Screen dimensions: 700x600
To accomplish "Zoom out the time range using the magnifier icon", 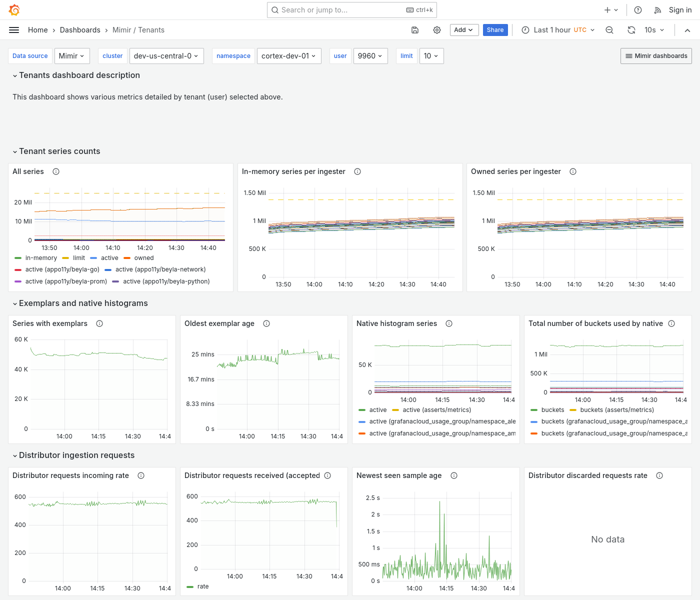I will point(609,30).
